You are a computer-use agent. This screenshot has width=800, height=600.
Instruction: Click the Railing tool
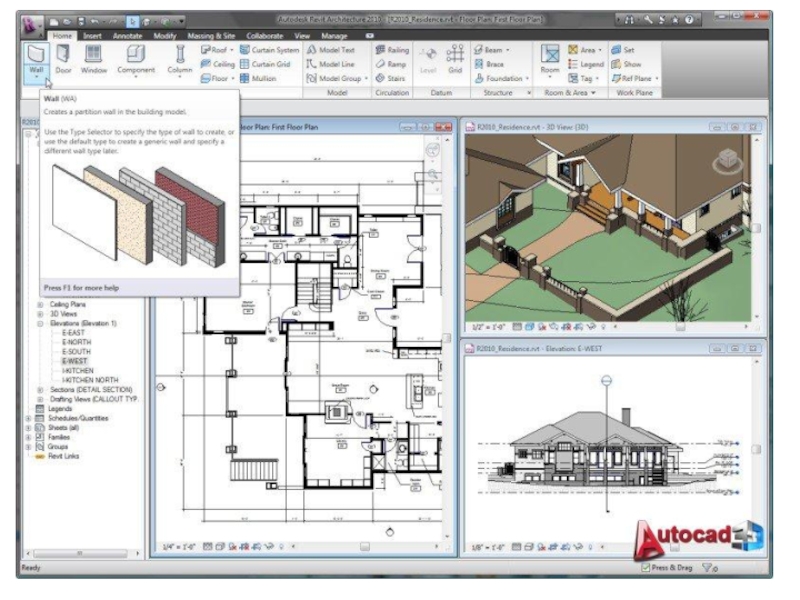pos(392,50)
